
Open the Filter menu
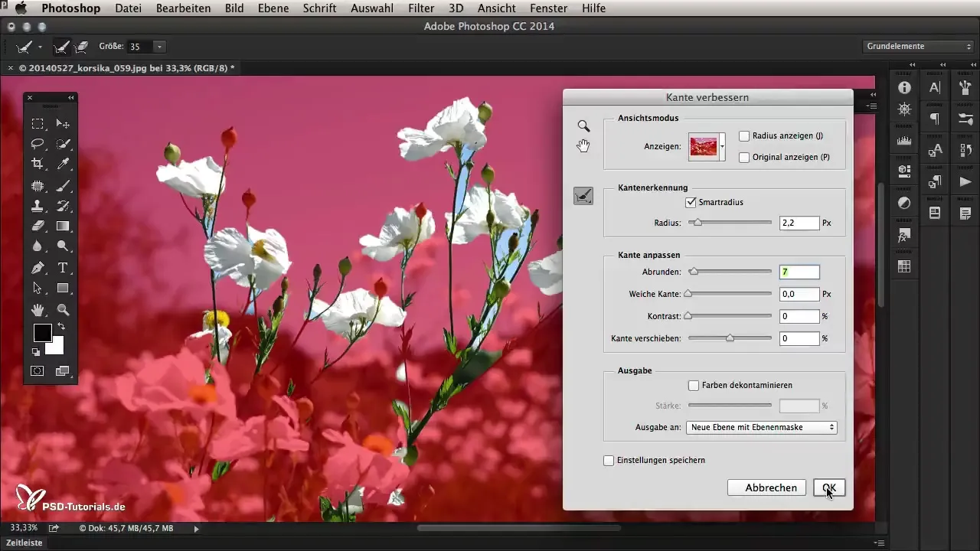pyautogui.click(x=421, y=8)
